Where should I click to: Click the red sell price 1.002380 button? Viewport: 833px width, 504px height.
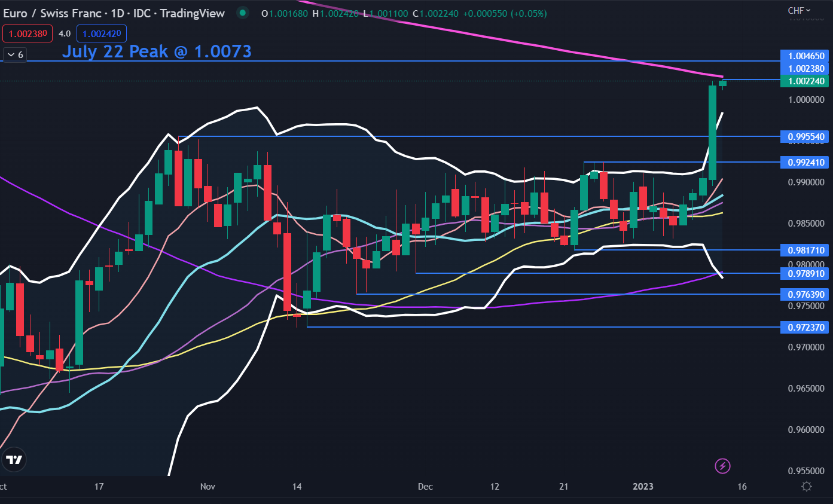(x=28, y=34)
